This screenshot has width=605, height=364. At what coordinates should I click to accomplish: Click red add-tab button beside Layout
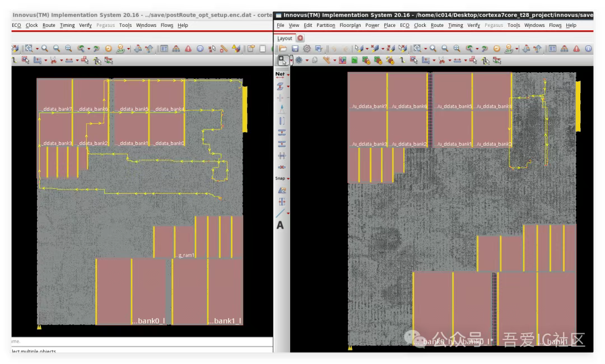click(x=300, y=38)
